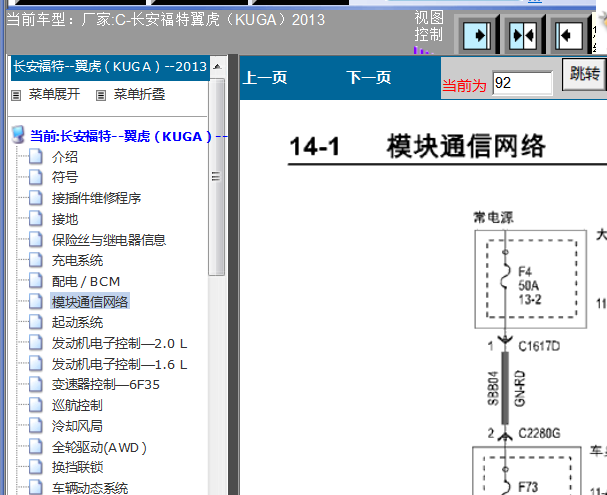The width and height of the screenshot is (607, 495).
Task: Open 保险丝与继电器信息 in the tree
Action: [109, 240]
